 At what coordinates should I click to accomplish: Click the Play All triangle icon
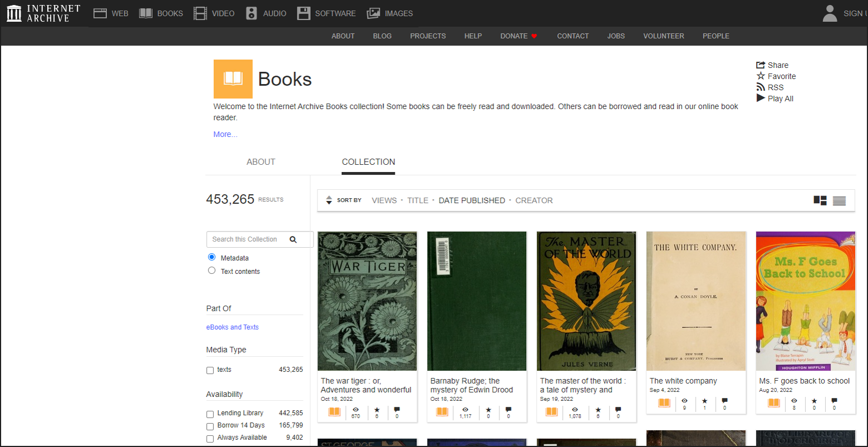pyautogui.click(x=761, y=98)
